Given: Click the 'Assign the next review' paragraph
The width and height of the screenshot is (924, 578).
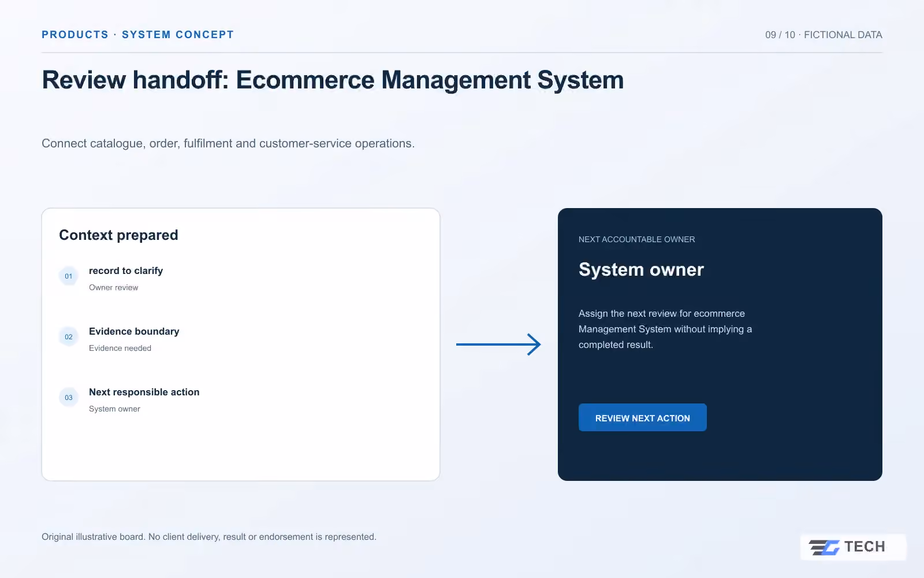Looking at the screenshot, I should coord(665,329).
